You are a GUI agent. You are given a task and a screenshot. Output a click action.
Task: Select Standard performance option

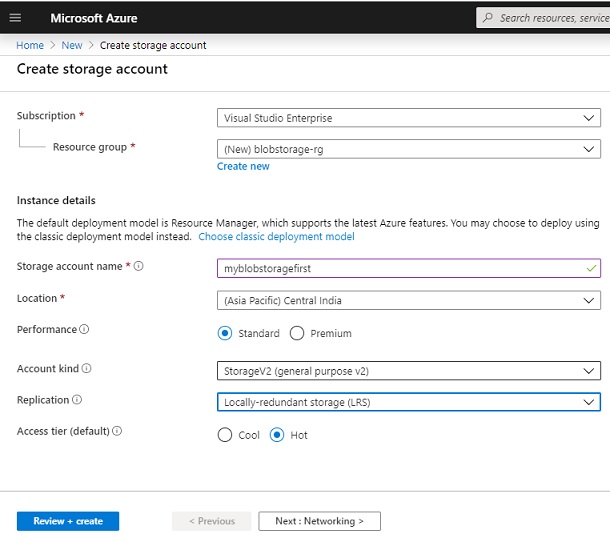pos(225,333)
